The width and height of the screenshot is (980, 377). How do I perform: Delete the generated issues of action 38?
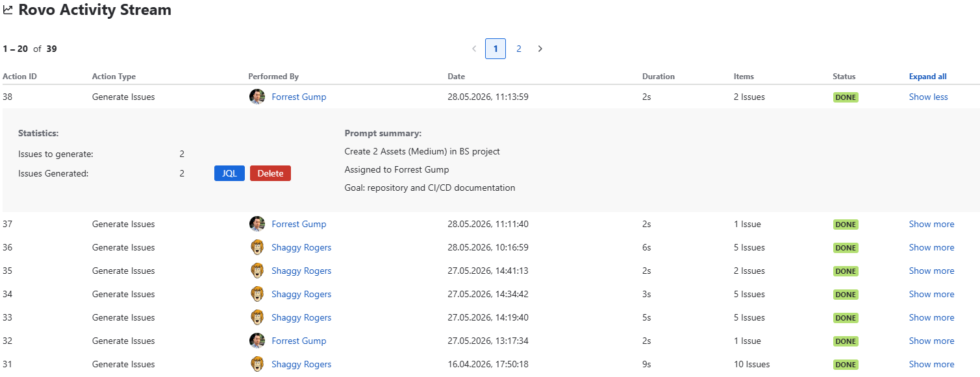[270, 173]
